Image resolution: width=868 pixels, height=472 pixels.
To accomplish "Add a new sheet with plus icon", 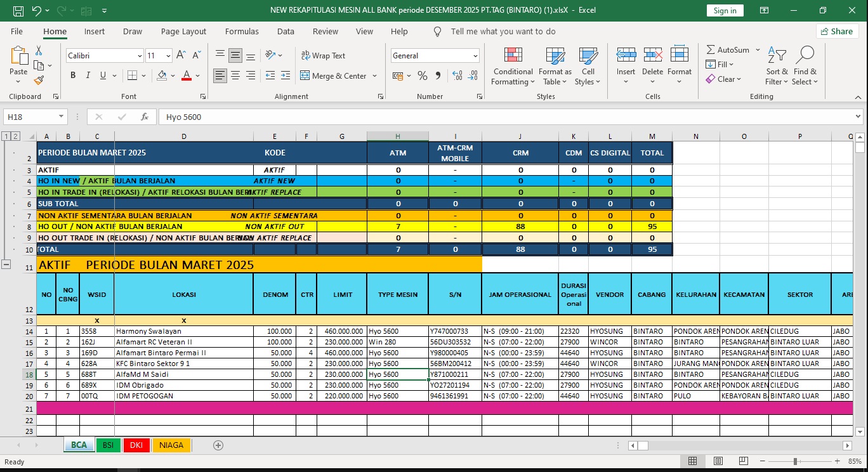I will pos(218,445).
